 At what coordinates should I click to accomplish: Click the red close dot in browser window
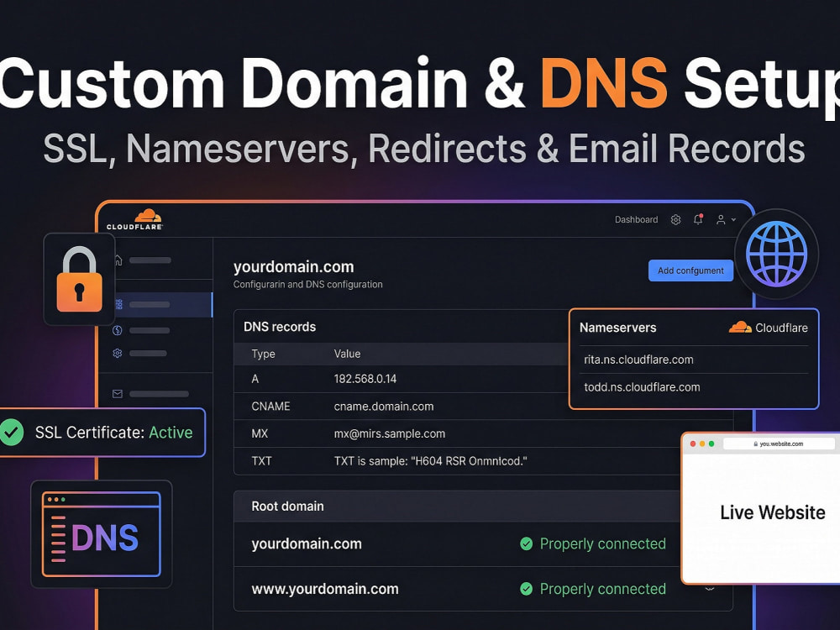[693, 444]
